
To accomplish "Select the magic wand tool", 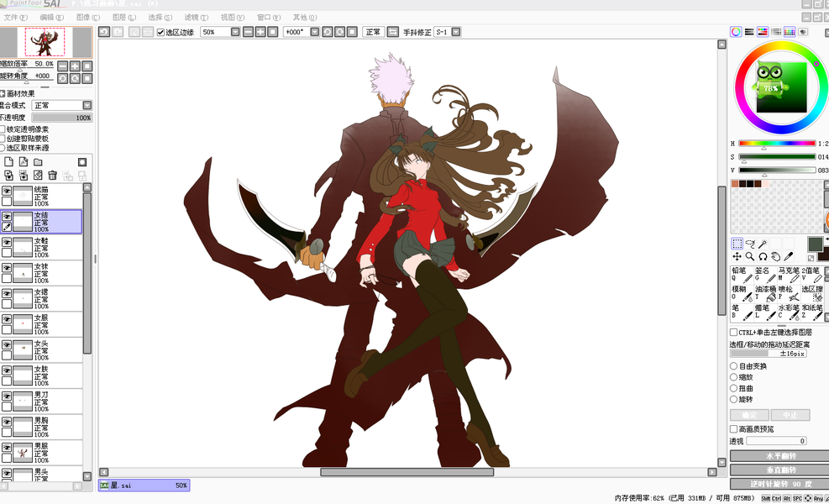I will [x=763, y=244].
